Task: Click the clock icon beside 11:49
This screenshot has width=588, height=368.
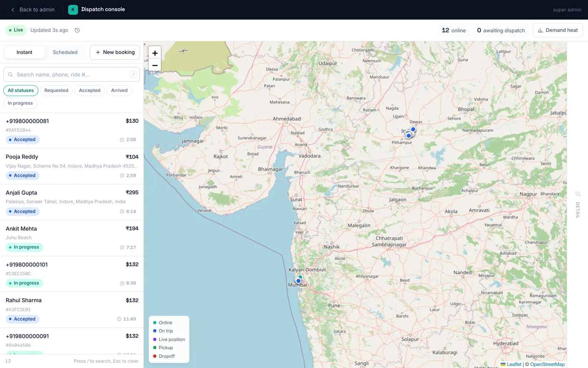Action: pos(119,319)
